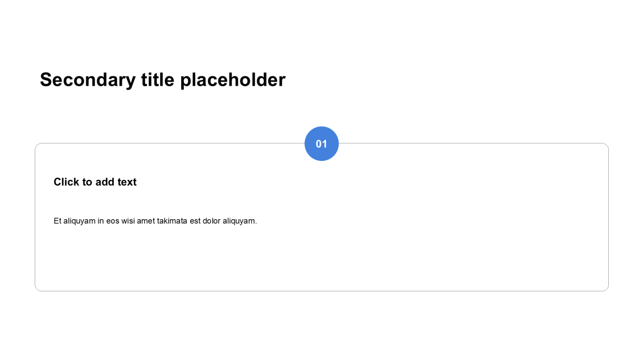Screen dimensions: 644x362
Task: Click the word 'Et' starting the paragraph
Action: (57, 221)
